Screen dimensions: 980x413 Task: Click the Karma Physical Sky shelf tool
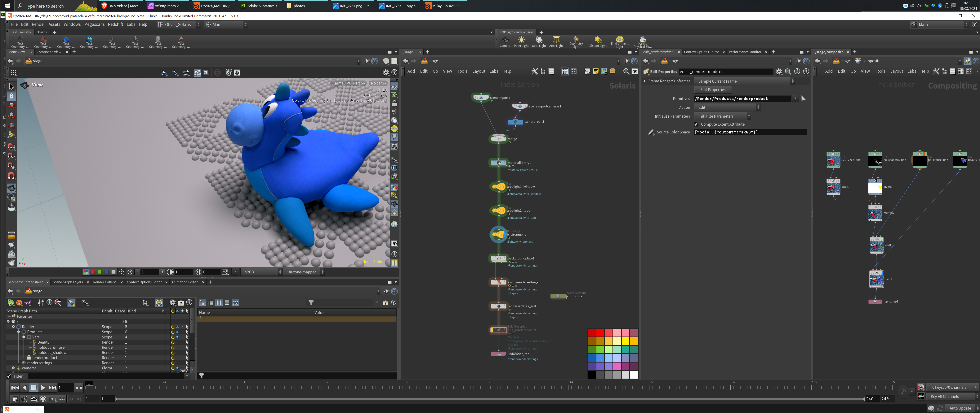pos(643,42)
